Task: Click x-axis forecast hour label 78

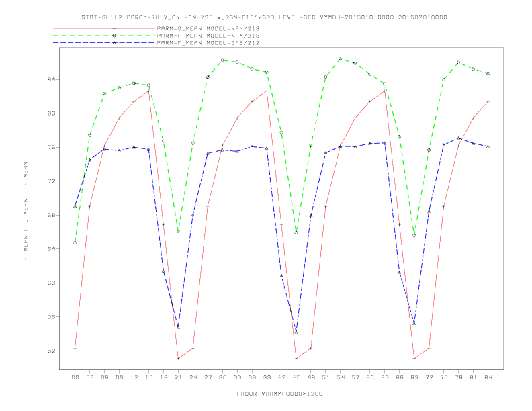Action: (x=458, y=377)
